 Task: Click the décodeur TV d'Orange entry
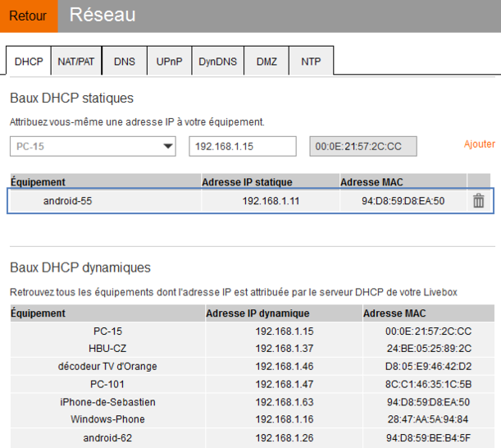coord(107,366)
